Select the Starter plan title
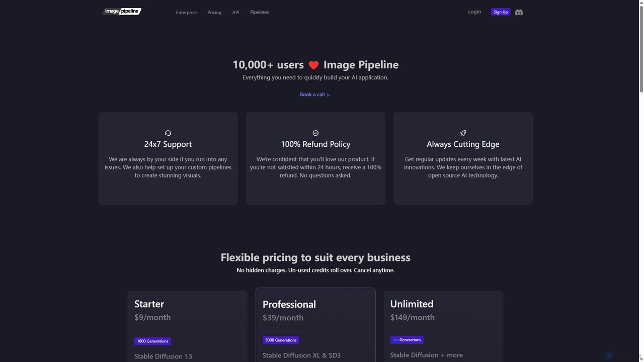The image size is (644, 362). pyautogui.click(x=149, y=304)
